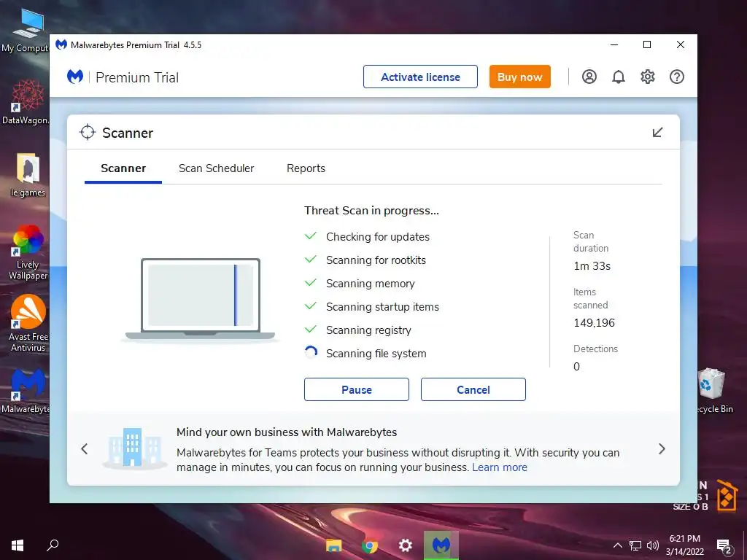Click the taskbar clock showing 6:21 PM

[x=685, y=545]
